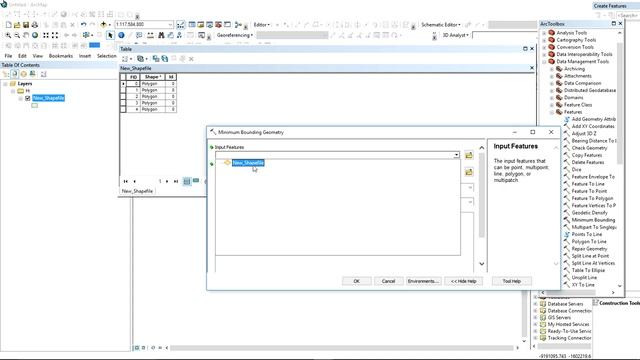Image resolution: width=640 pixels, height=360 pixels.
Task: Open the Edit menu
Action: pyautogui.click(x=22, y=56)
